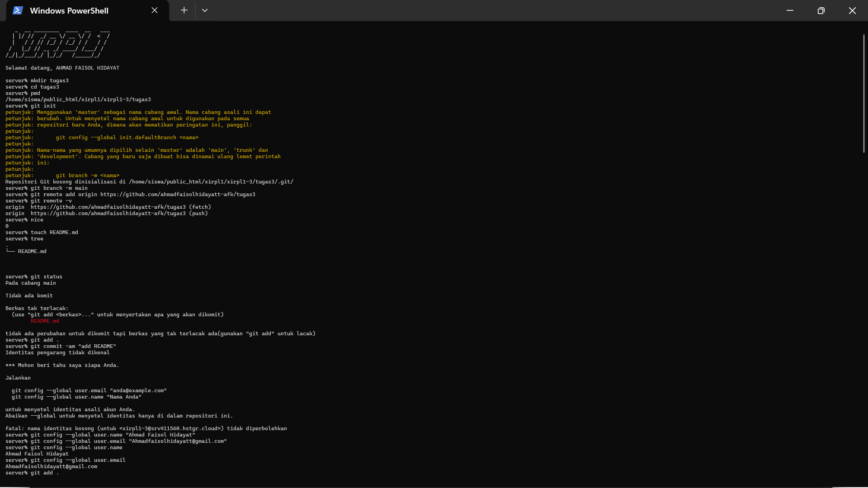Screen dimensions: 868x488
Task: Click the 'server% cd tugas3' line
Action: [32, 87]
